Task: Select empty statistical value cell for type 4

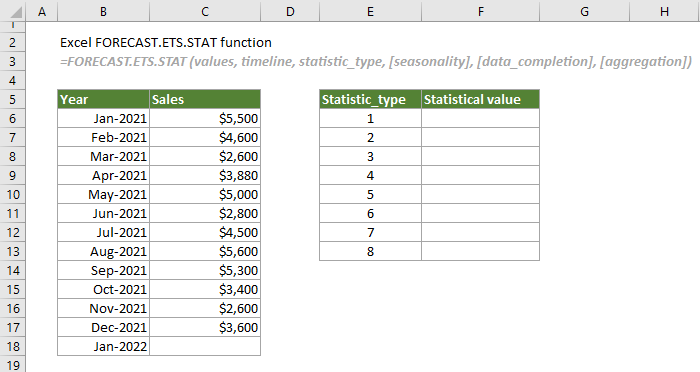Action: (480, 175)
